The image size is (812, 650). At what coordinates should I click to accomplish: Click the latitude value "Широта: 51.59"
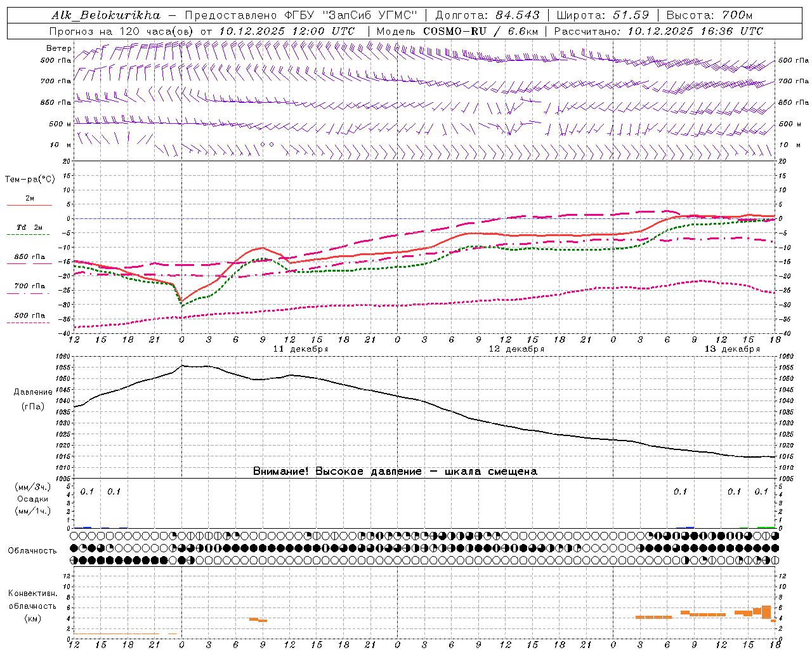[x=603, y=15]
